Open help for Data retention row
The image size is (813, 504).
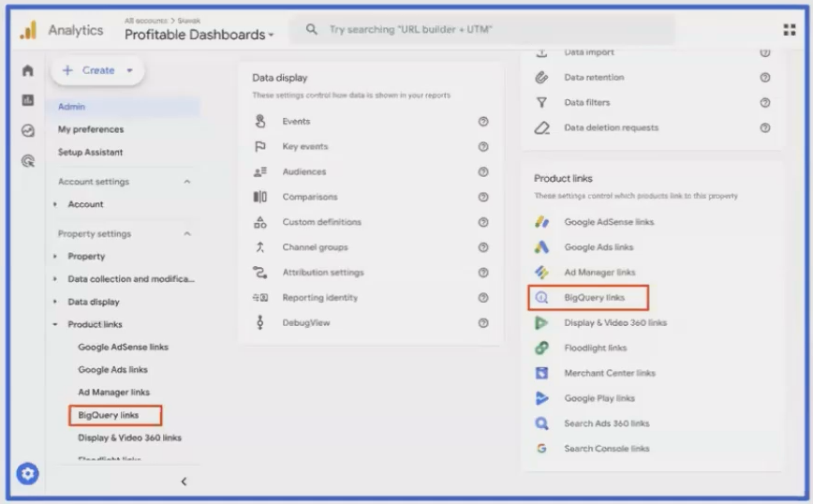[765, 77]
